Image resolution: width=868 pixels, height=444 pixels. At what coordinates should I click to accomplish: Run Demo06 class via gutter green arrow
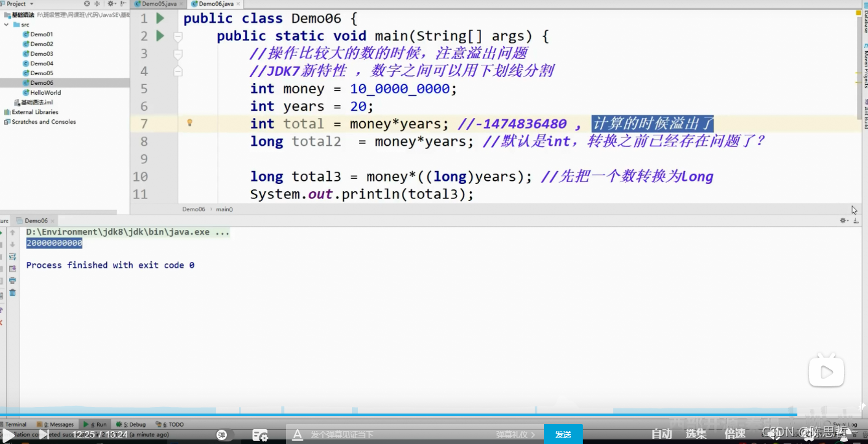[x=159, y=18]
